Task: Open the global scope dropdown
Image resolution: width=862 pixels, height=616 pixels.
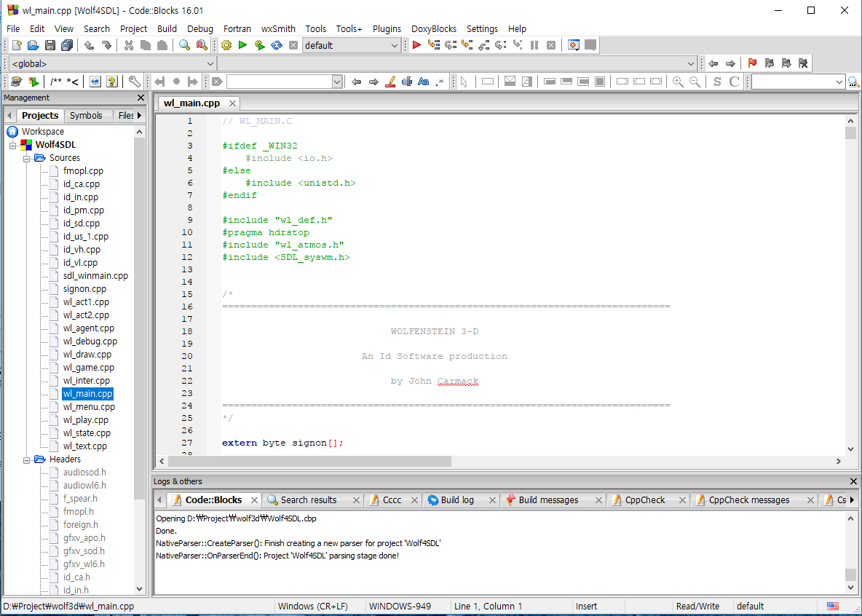Action: [x=112, y=64]
